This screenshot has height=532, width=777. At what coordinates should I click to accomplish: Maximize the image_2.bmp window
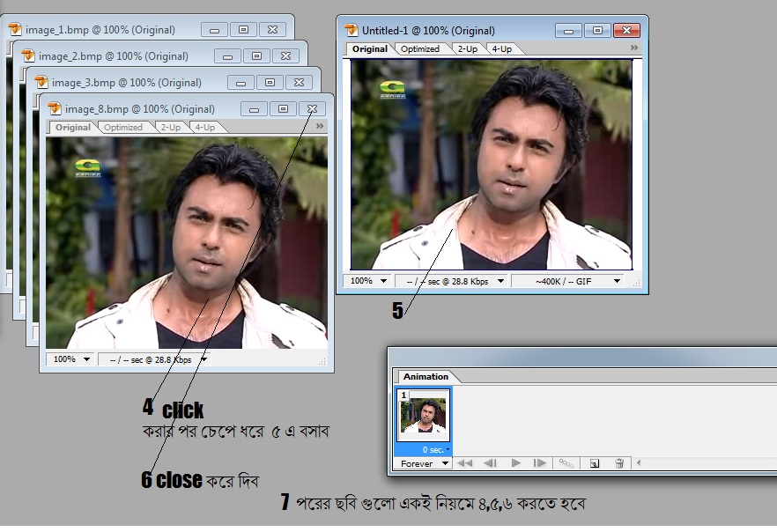(x=256, y=56)
